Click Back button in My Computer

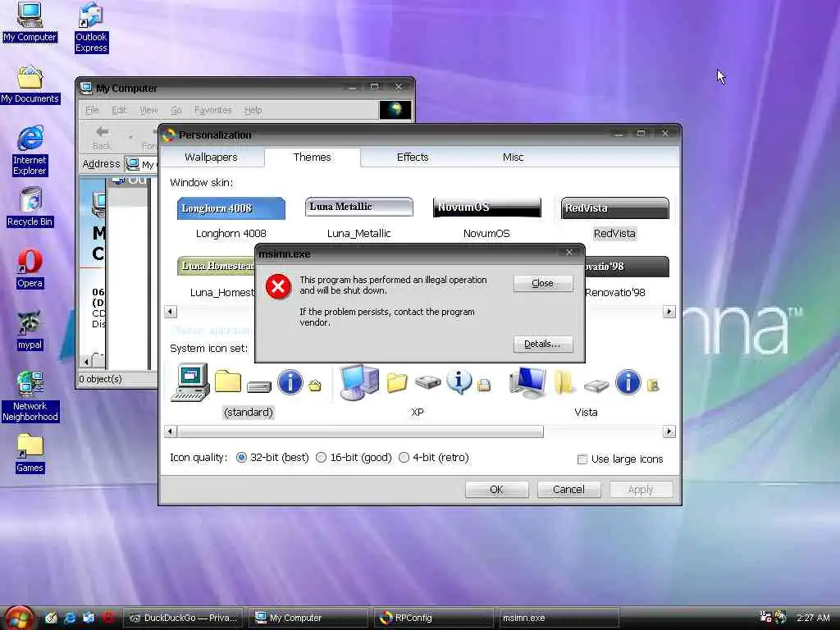102,137
